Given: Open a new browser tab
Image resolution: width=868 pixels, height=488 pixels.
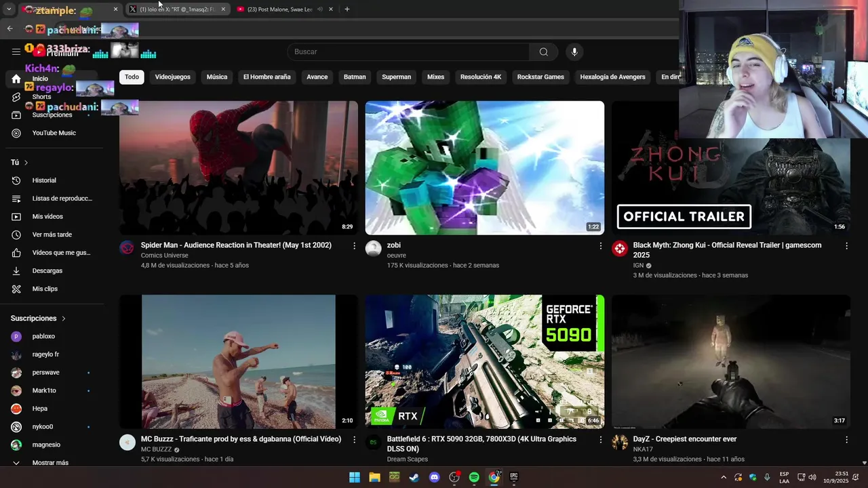Looking at the screenshot, I should pos(347,9).
